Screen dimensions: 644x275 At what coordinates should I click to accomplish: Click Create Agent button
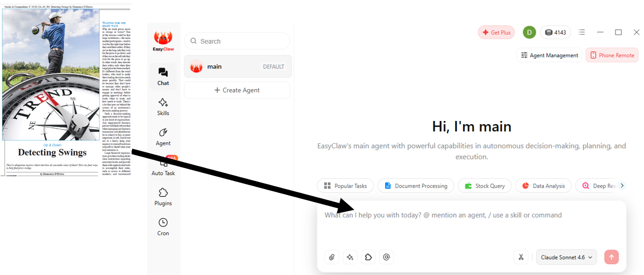point(237,90)
